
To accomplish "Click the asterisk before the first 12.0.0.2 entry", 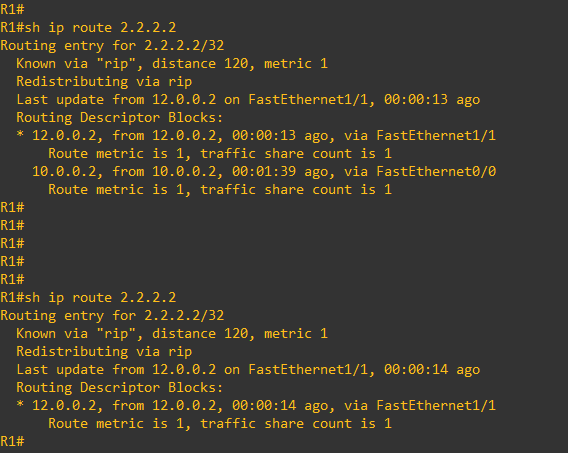I will [x=20, y=135].
